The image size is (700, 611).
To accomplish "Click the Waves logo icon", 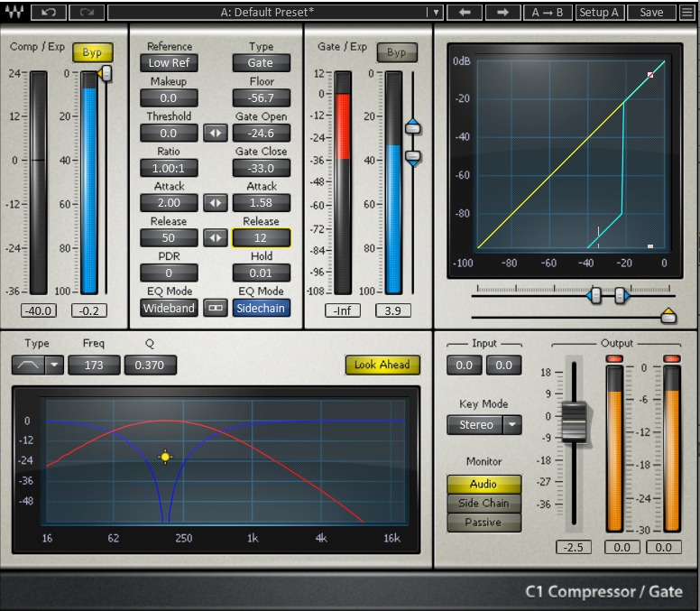I will point(13,13).
